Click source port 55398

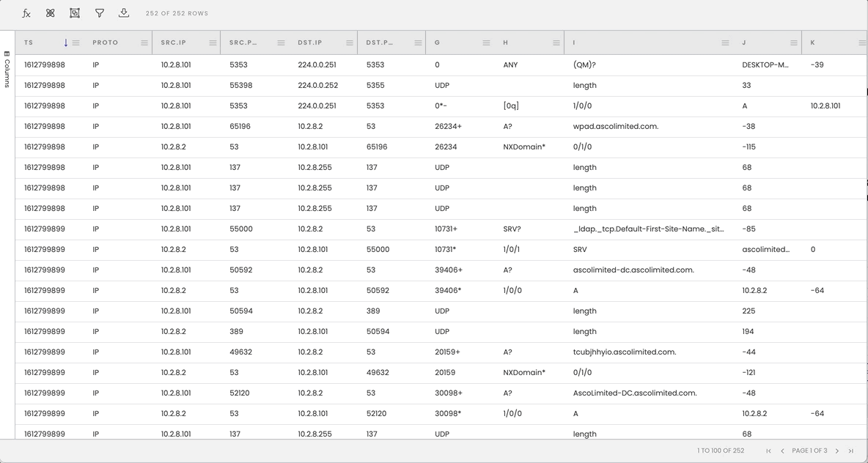point(240,85)
